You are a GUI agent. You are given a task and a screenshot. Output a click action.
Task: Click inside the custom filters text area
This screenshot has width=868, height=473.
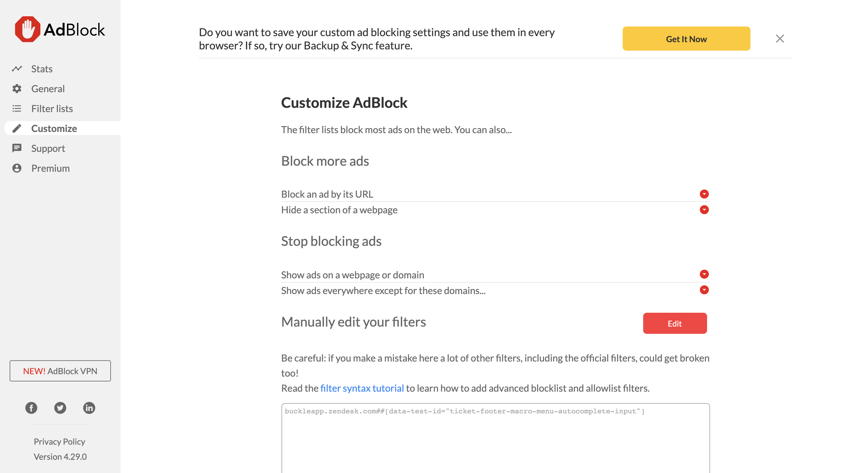496,438
